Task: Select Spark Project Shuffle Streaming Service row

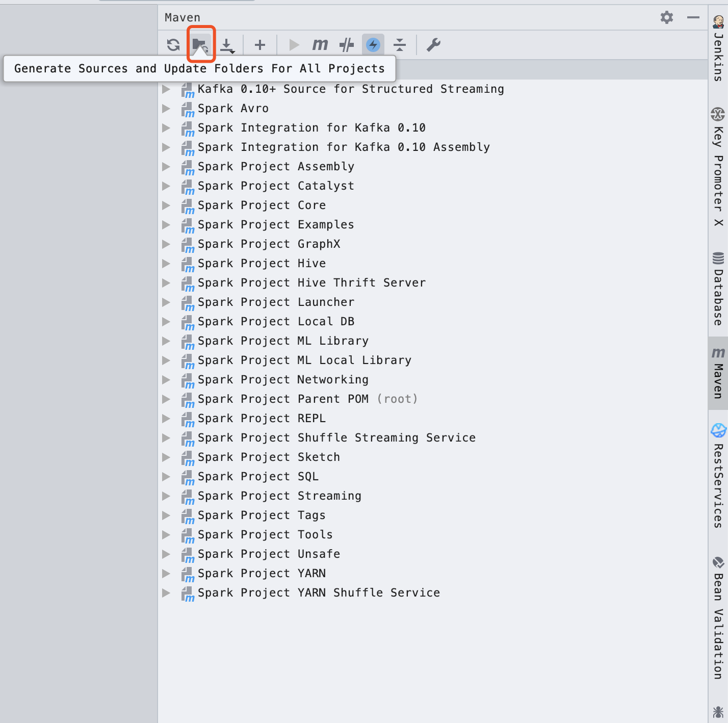Action: pos(433,438)
